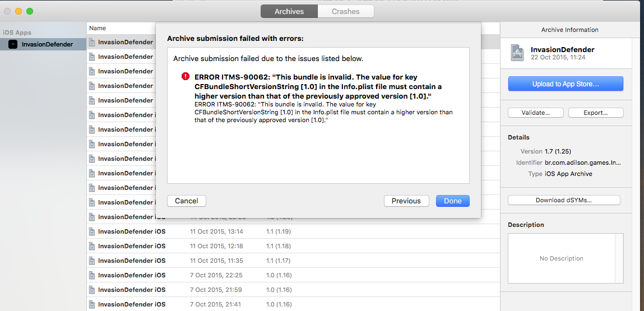Click version '1.1 (1.19)' cell
The height and width of the screenshot is (311, 644).
[x=279, y=231]
